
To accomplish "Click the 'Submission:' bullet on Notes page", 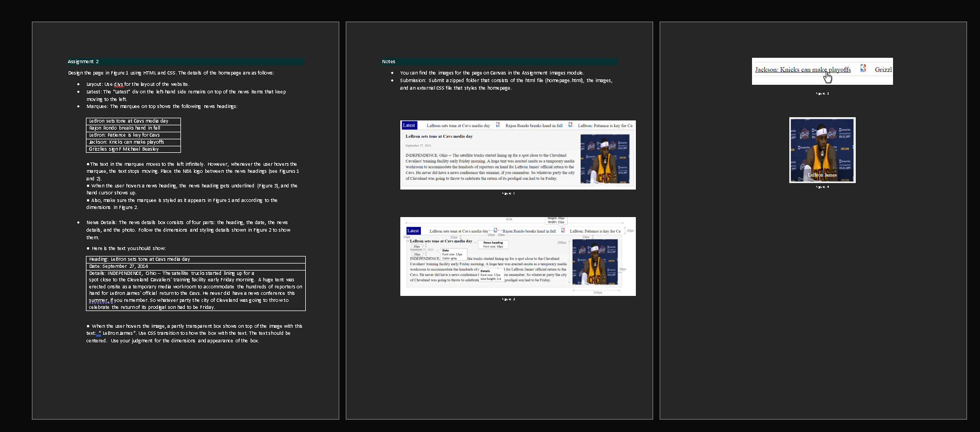I will point(506,84).
